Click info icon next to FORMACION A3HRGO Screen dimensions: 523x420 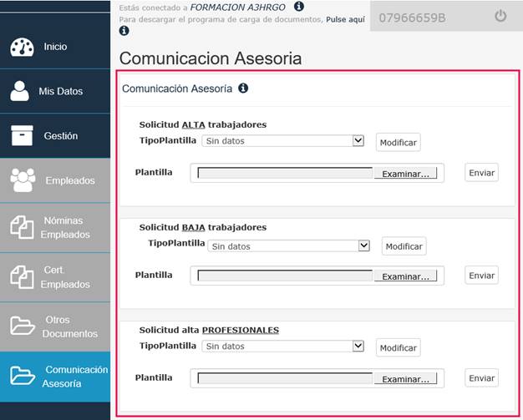tap(299, 7)
